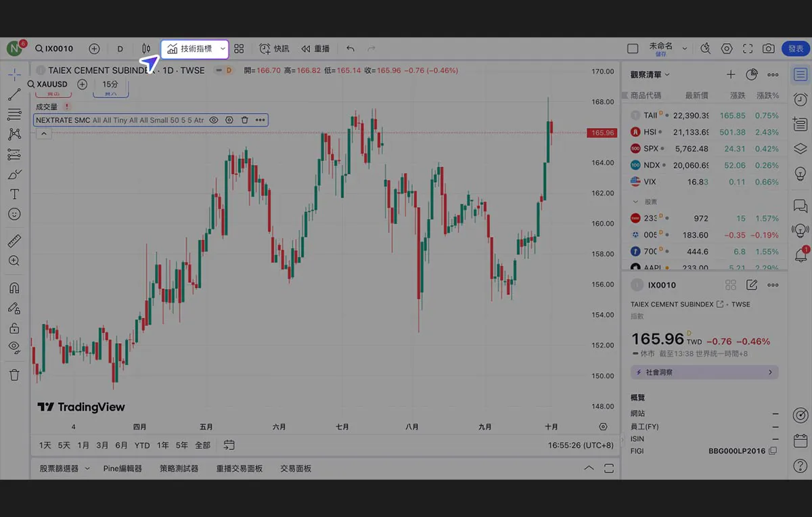Open the layout grid templates icon
Screen dimensions: 812x517
pos(239,49)
